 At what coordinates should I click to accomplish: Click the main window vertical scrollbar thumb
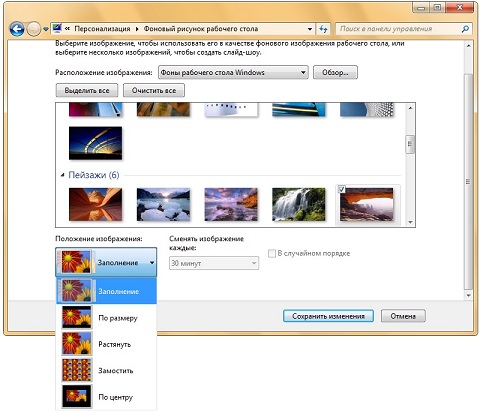click(469, 182)
